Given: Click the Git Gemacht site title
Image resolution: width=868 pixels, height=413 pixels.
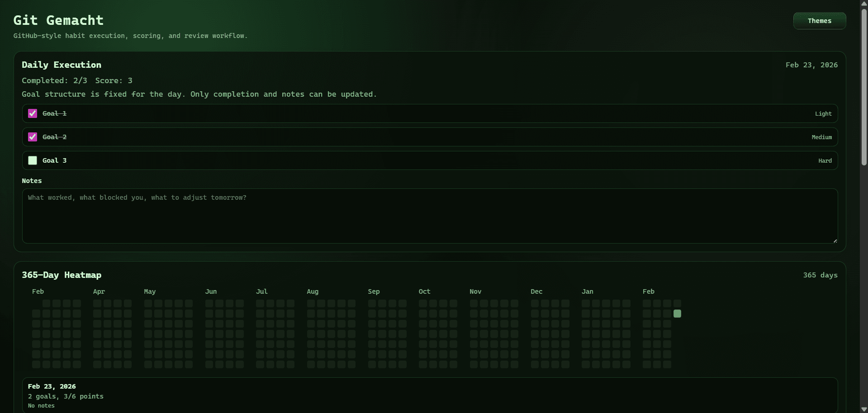Looking at the screenshot, I should click(x=59, y=20).
